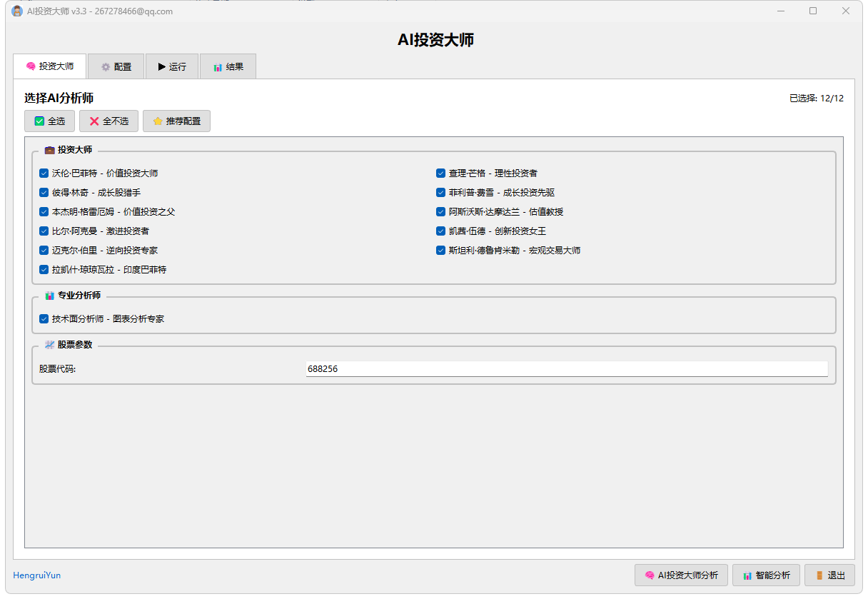This screenshot has width=868, height=599.
Task: Click the thumbs-up icon on 推荐配置 button
Action: 158,121
